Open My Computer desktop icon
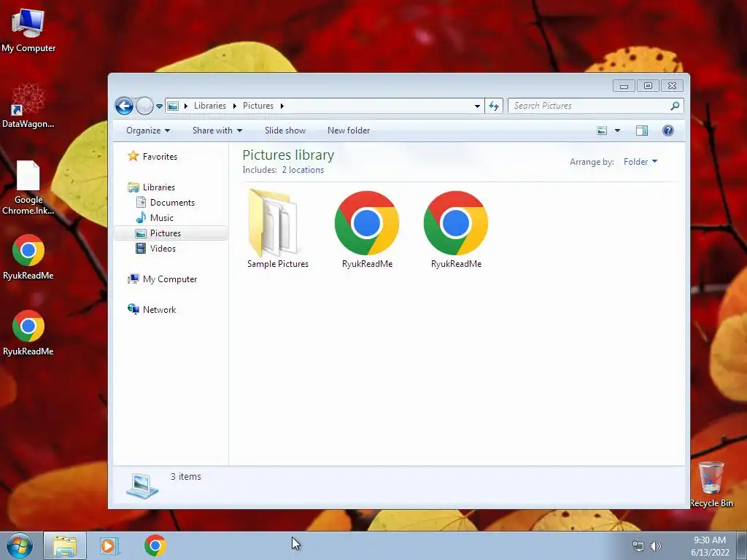Screen dimensions: 747x560 (28, 29)
